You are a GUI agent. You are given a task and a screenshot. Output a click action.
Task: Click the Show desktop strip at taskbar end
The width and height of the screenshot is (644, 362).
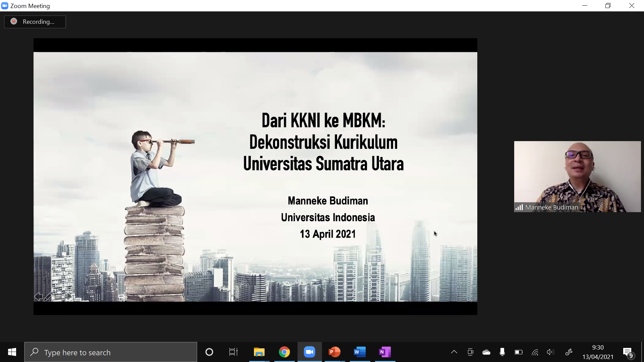pos(642,352)
